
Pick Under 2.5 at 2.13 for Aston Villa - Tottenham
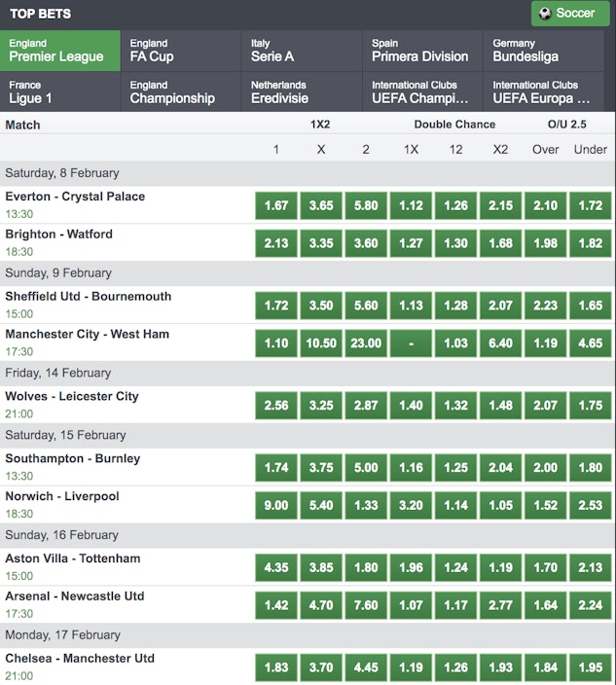(591, 568)
